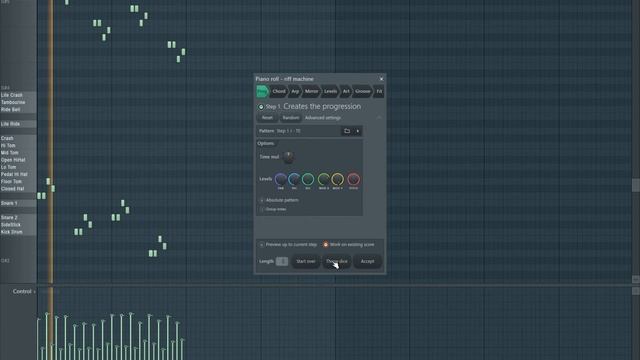Viewport: 640px width, 360px height.
Task: Enable the Absolute pattern checkbox
Action: (262, 200)
